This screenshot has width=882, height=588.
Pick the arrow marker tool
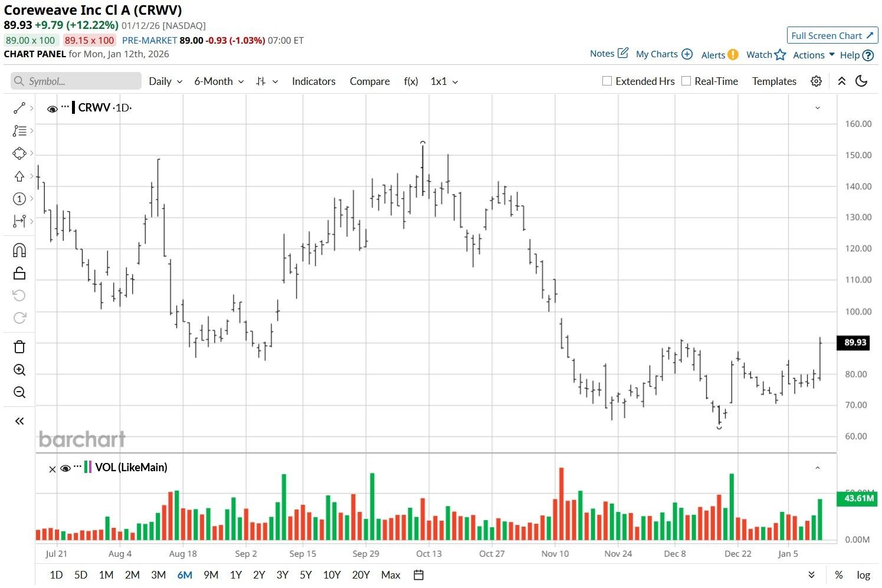point(19,176)
